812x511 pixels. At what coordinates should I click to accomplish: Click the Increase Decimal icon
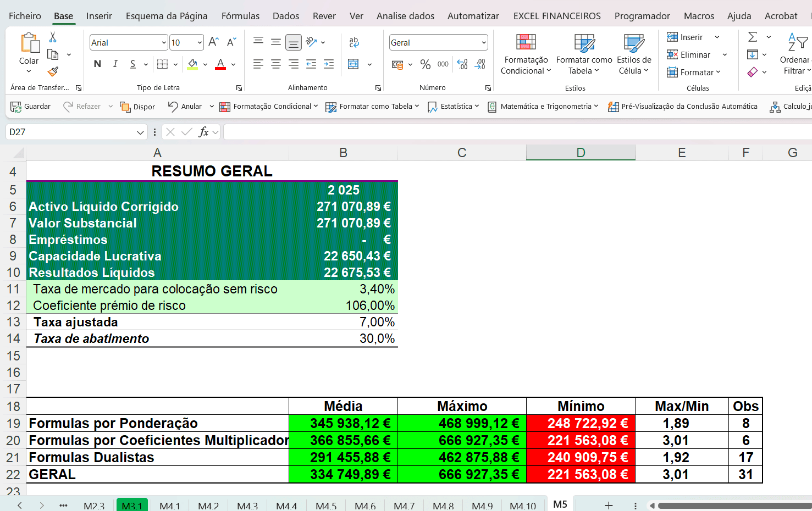click(x=462, y=64)
